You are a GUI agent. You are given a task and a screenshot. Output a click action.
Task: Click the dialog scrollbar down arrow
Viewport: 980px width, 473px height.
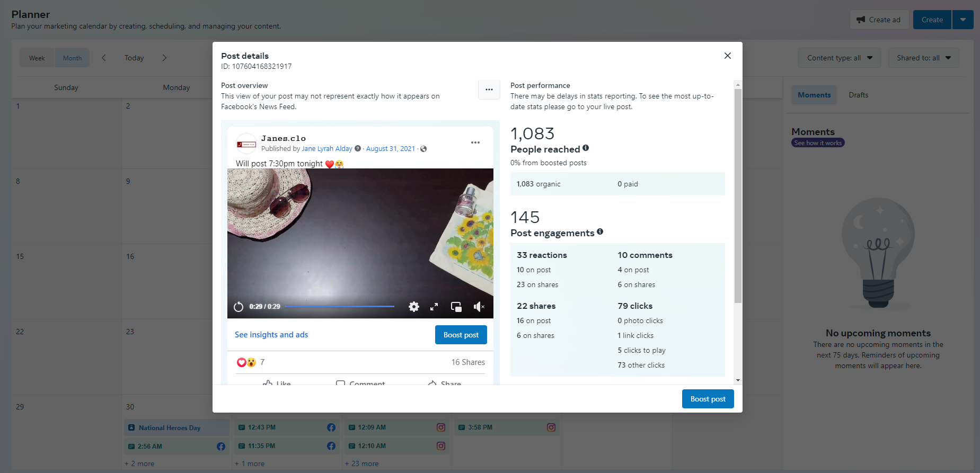[738, 380]
